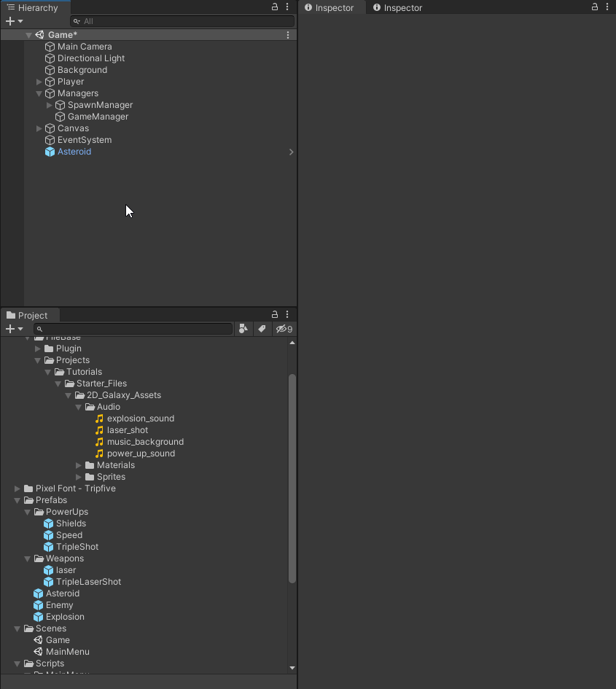Image resolution: width=616 pixels, height=689 pixels.
Task: Expand the Canvas object
Action: [39, 128]
